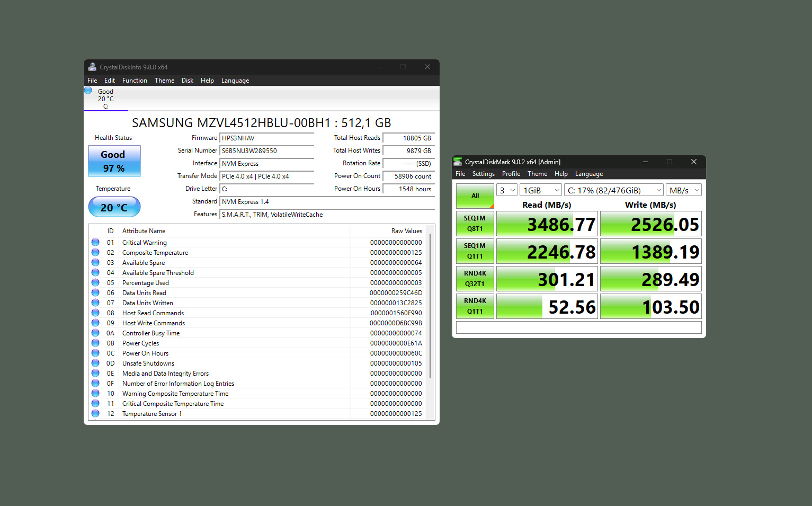Start the SEQ1M Q8T1 test
Viewport: 812px width, 506px height.
pyautogui.click(x=475, y=224)
